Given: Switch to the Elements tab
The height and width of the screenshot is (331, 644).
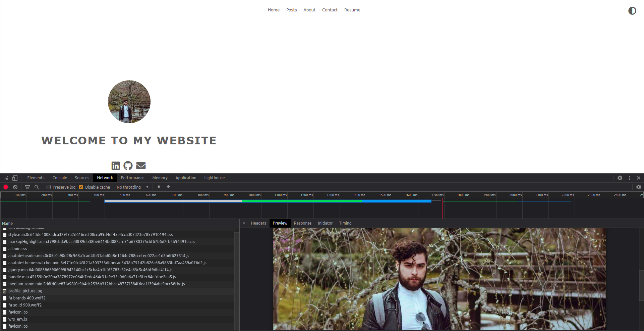Looking at the screenshot, I should pos(36,178).
